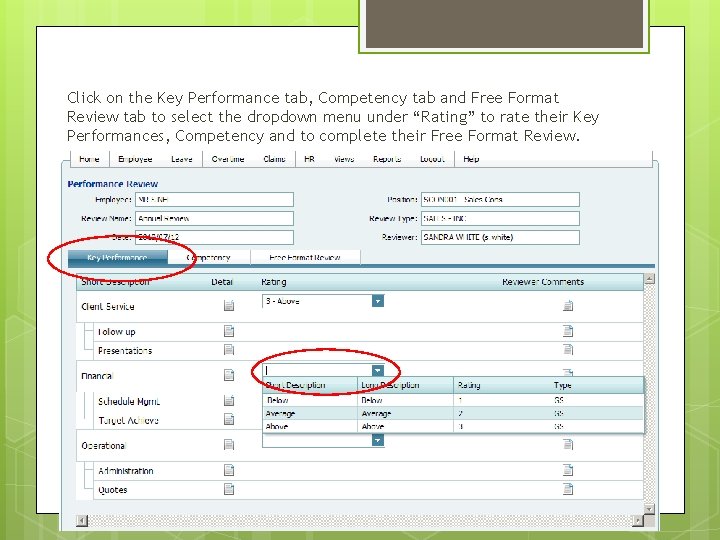Open the Home menu
Viewport: 720px width, 540px height.
[x=89, y=159]
